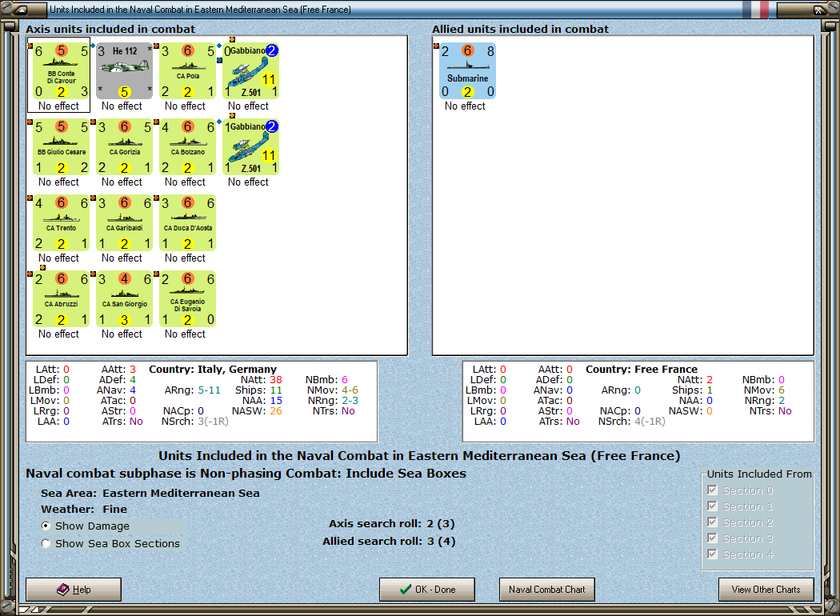This screenshot has width=840, height=616.
Task: Select the Show Damage radio button
Action: click(x=46, y=526)
